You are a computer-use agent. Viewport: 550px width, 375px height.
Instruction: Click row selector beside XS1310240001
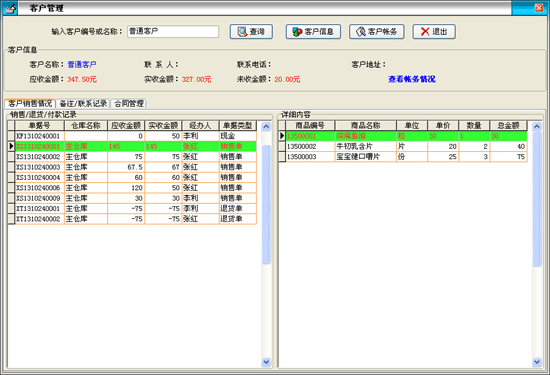(x=11, y=146)
